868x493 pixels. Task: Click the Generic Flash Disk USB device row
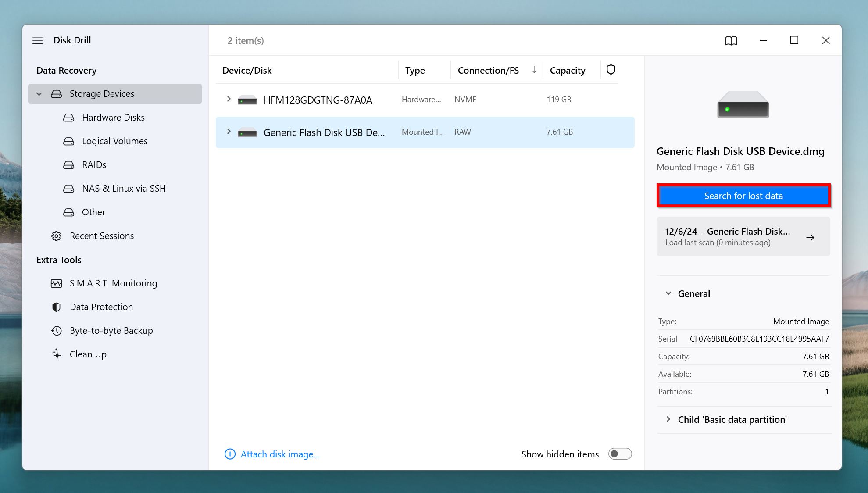(425, 132)
